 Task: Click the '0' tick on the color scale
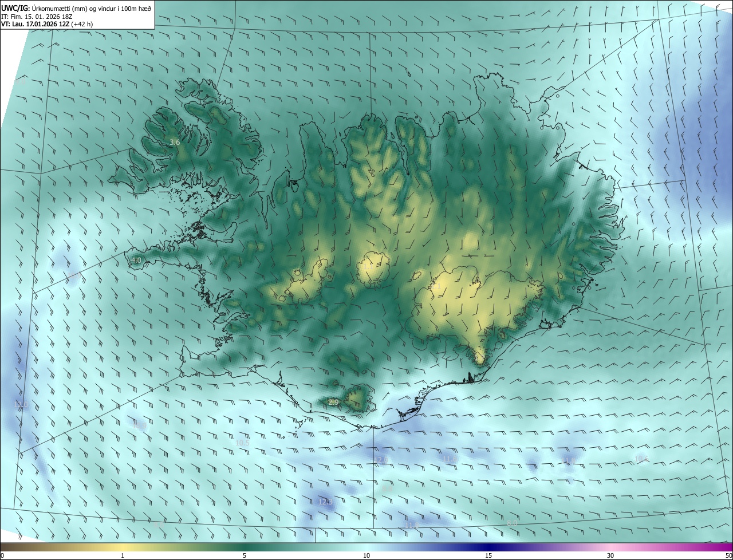(x=2, y=555)
